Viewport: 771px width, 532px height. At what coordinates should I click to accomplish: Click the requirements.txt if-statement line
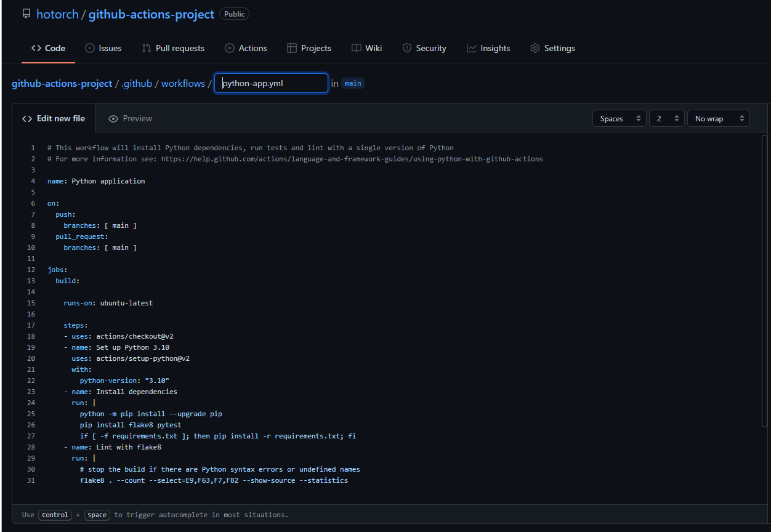click(x=218, y=436)
